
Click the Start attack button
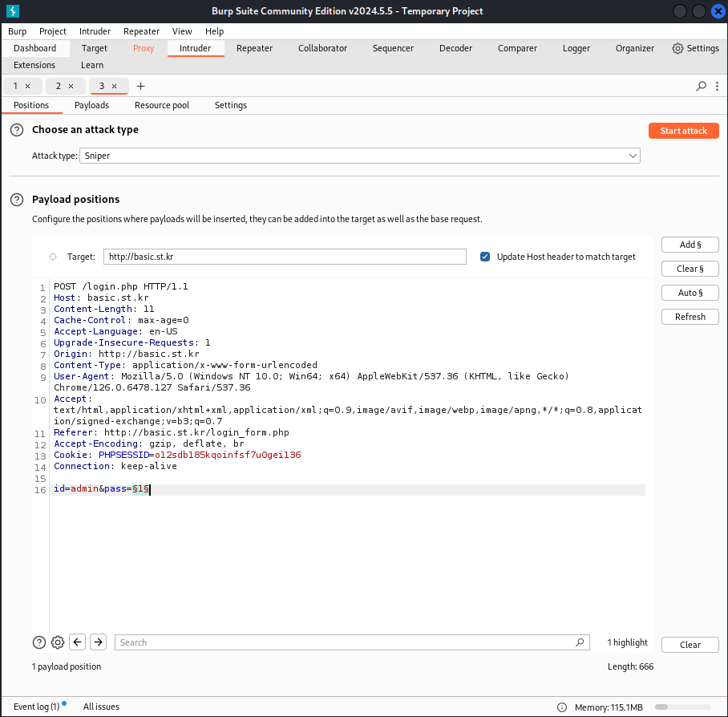click(x=683, y=131)
